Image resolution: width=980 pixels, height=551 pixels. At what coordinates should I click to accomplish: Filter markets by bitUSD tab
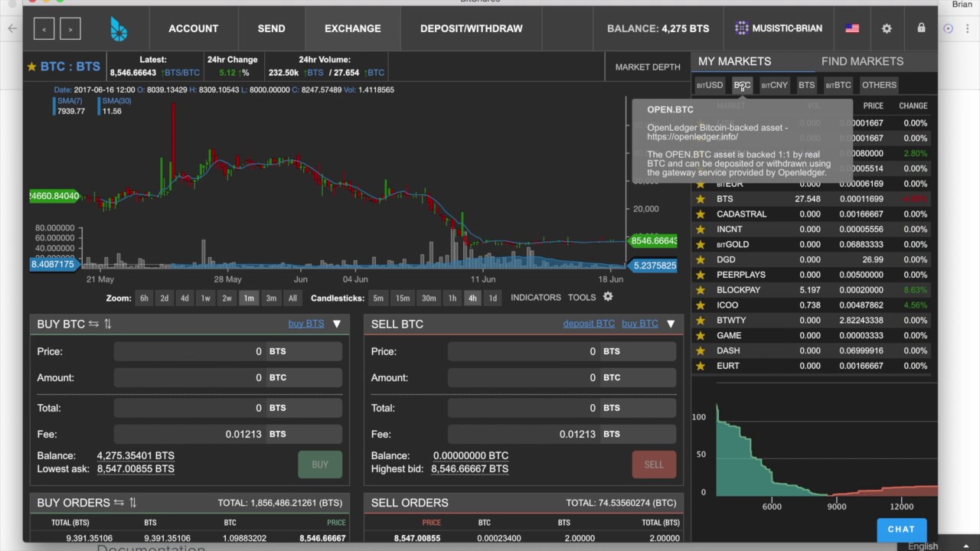[x=710, y=85]
